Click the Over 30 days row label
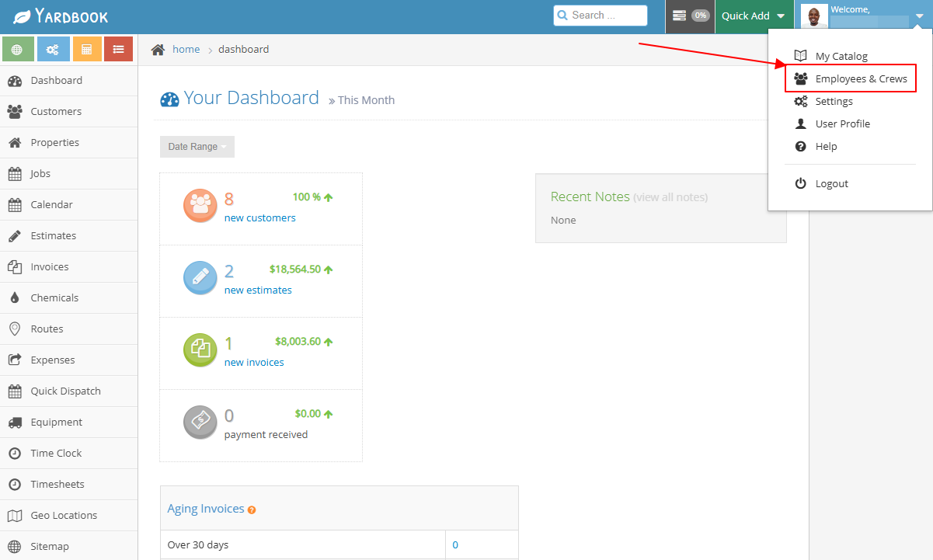 coord(198,544)
